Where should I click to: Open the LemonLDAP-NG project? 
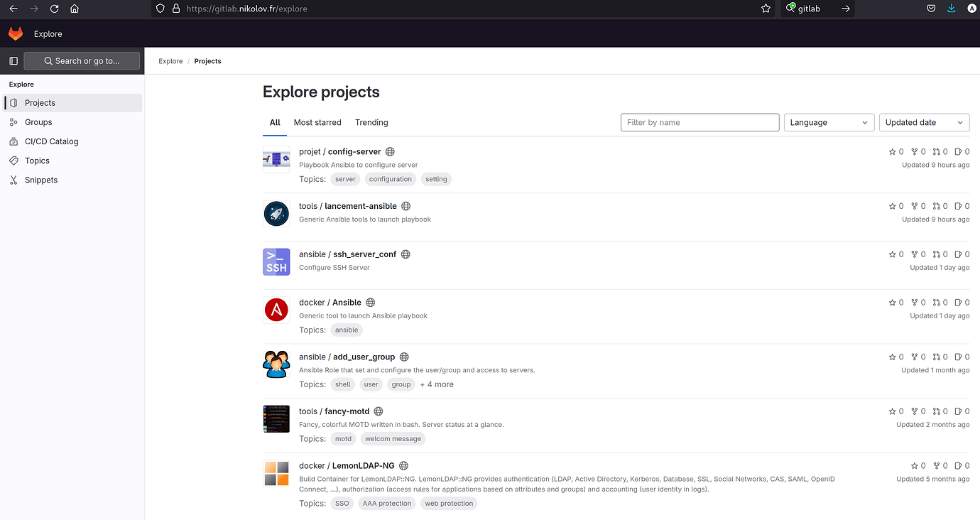364,465
